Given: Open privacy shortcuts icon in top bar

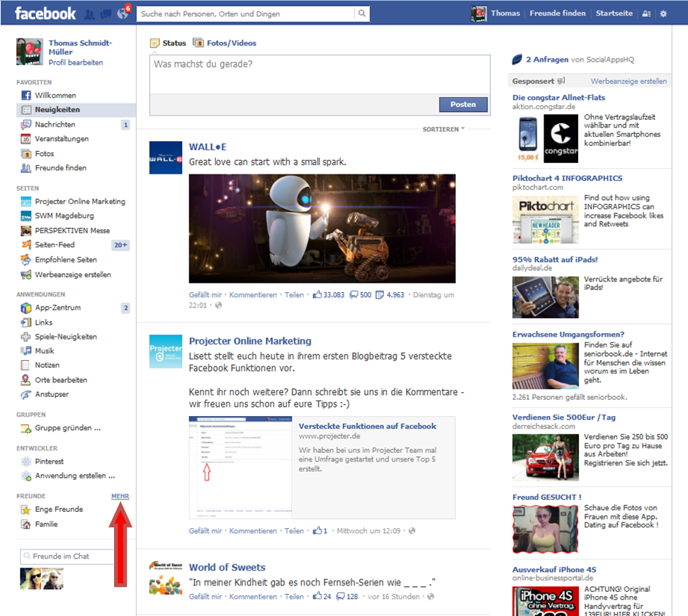Looking at the screenshot, I should (x=646, y=13).
